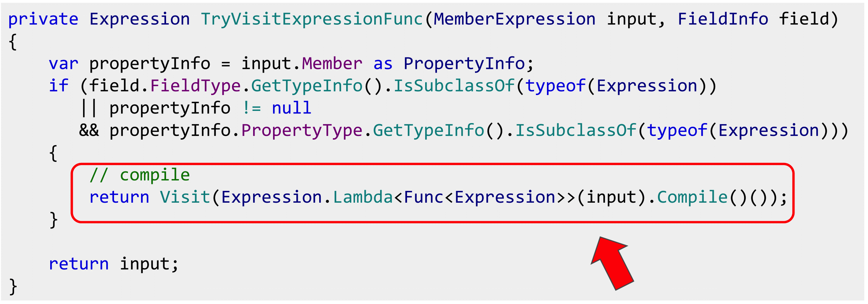
Task: Click the Func type inside Lambda generics
Action: point(424,197)
